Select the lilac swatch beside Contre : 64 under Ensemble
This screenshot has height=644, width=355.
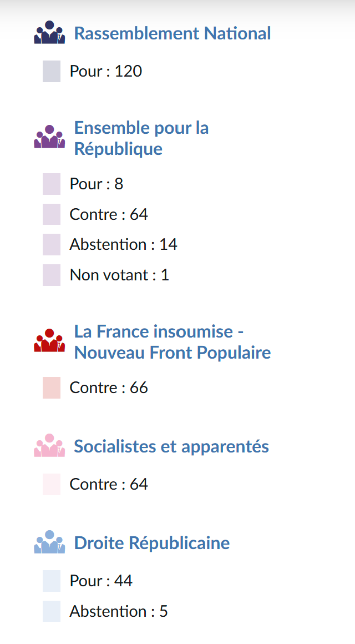(52, 214)
